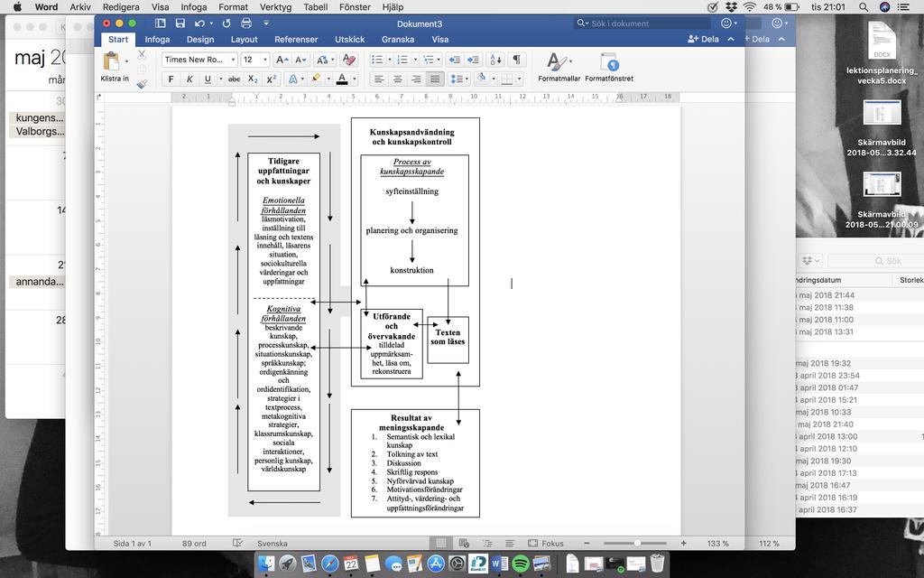Switch to web layout view icon

click(464, 543)
